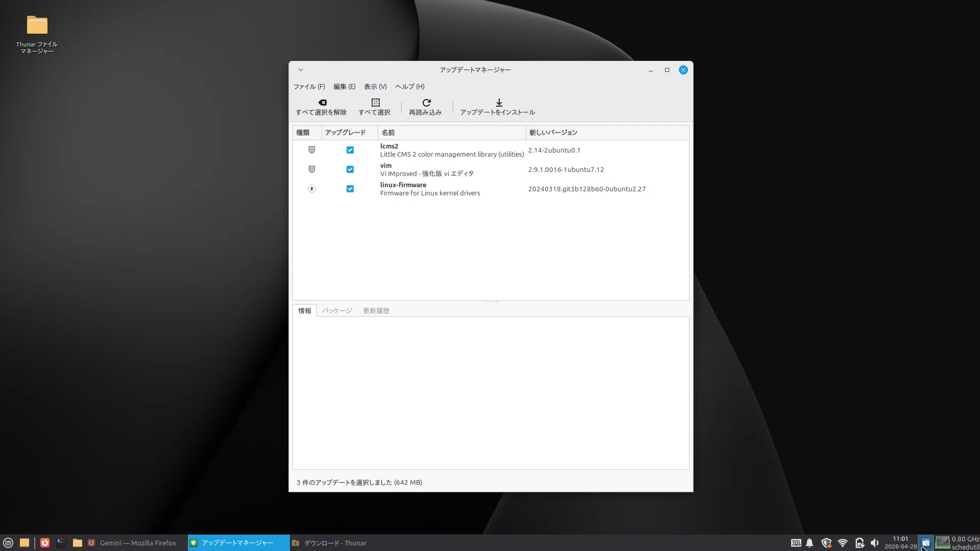Click the update shield tray icon
980x551 pixels.
(826, 543)
